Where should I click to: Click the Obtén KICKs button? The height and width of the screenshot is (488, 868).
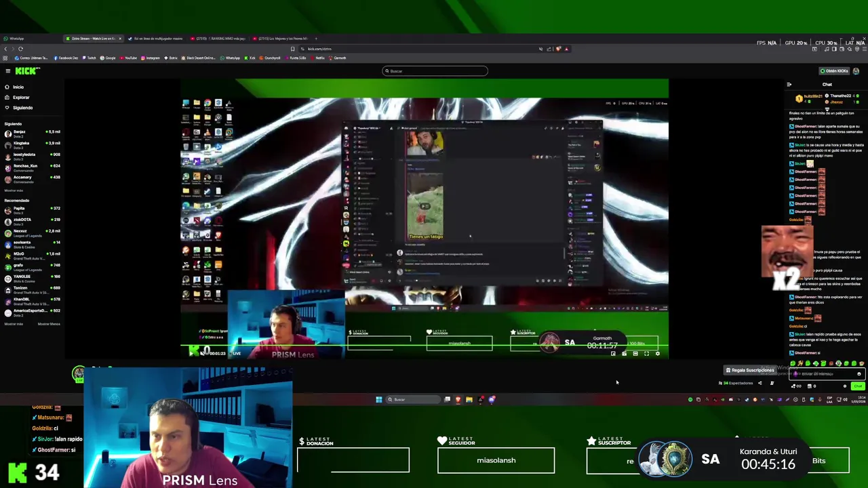tap(833, 70)
